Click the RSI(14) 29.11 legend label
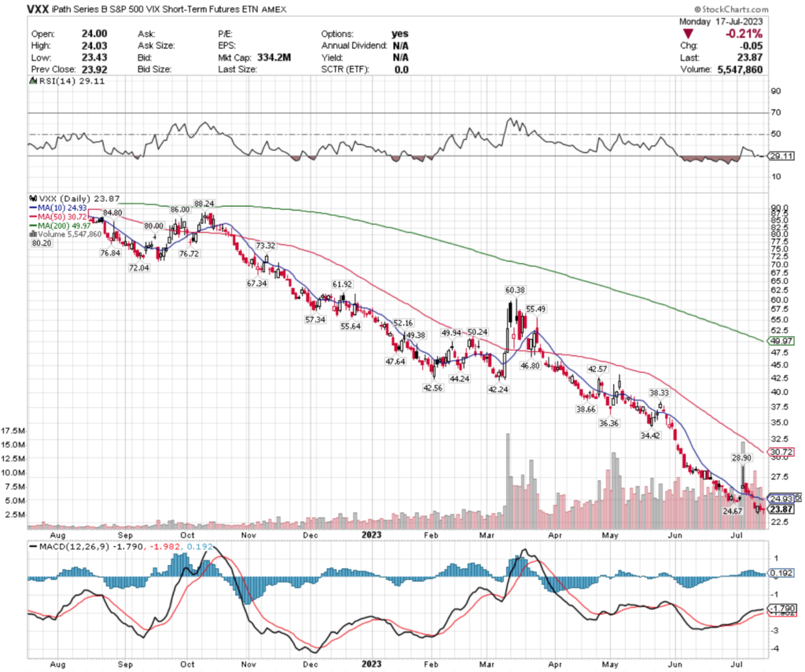This screenshot has height=672, width=805. (x=72, y=81)
